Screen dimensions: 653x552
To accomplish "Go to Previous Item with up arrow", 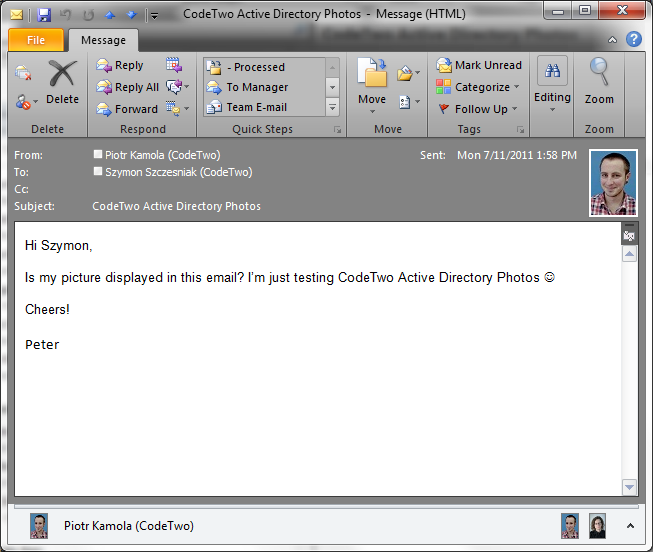I will coord(110,15).
